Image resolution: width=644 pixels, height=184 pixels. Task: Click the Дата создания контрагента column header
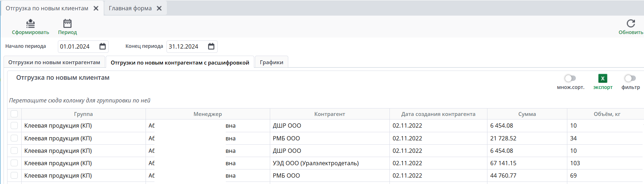point(438,114)
